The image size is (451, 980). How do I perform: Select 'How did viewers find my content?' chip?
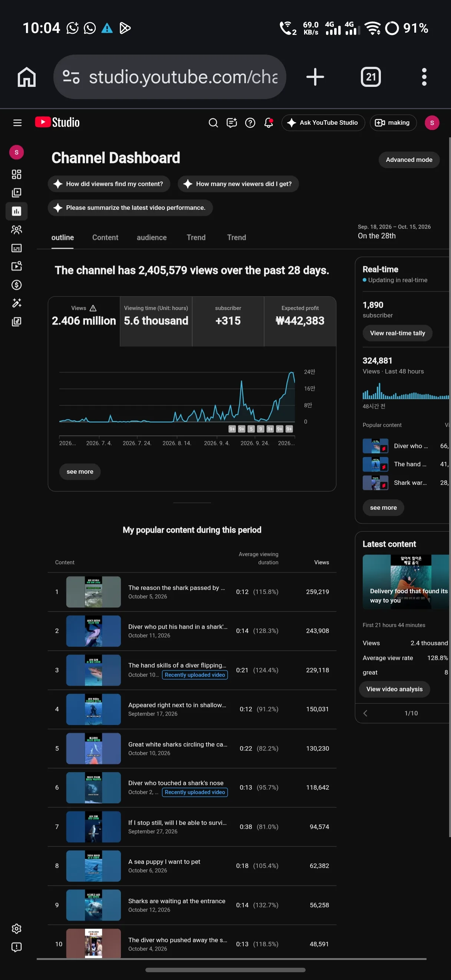pyautogui.click(x=109, y=184)
